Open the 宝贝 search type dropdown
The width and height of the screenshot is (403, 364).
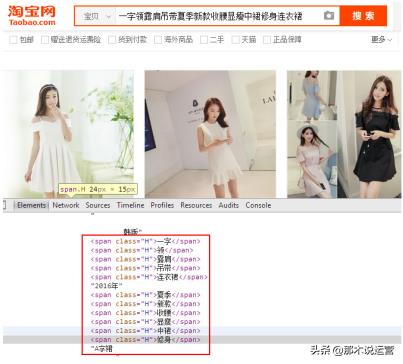[x=97, y=16]
